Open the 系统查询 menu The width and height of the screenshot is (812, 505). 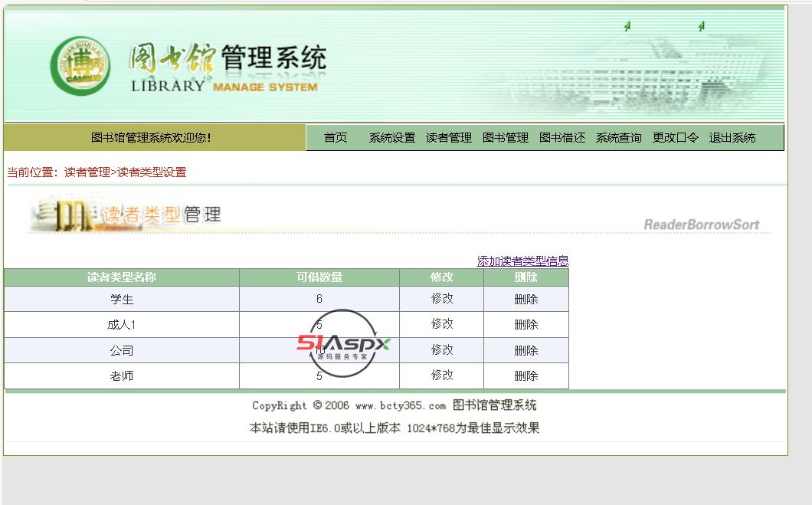click(618, 138)
